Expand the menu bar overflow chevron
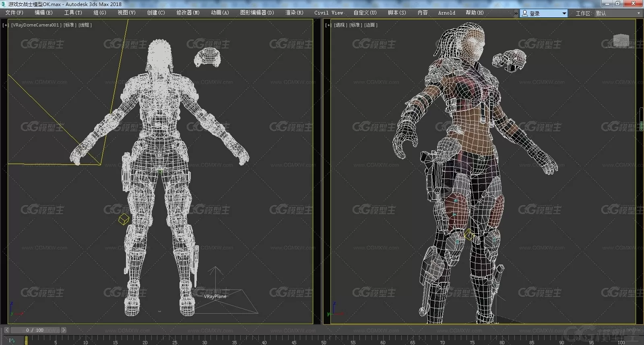The height and width of the screenshot is (345, 644). point(516,13)
